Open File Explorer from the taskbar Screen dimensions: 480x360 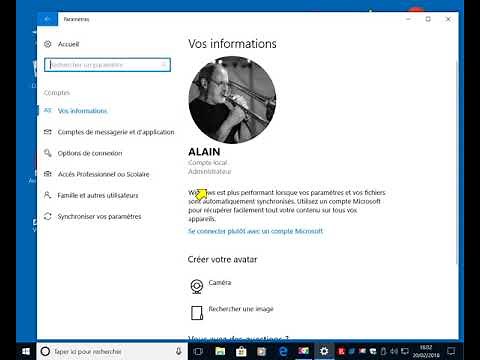(x=220, y=351)
